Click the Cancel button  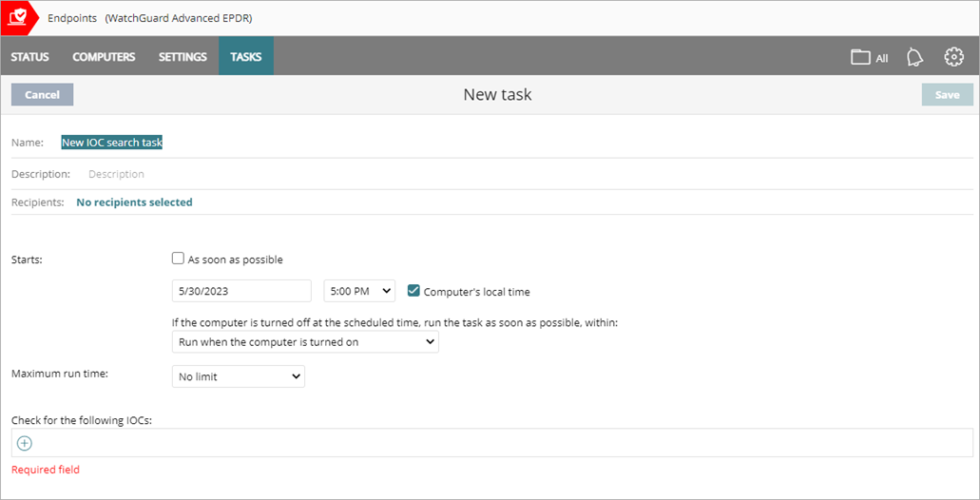tap(43, 95)
